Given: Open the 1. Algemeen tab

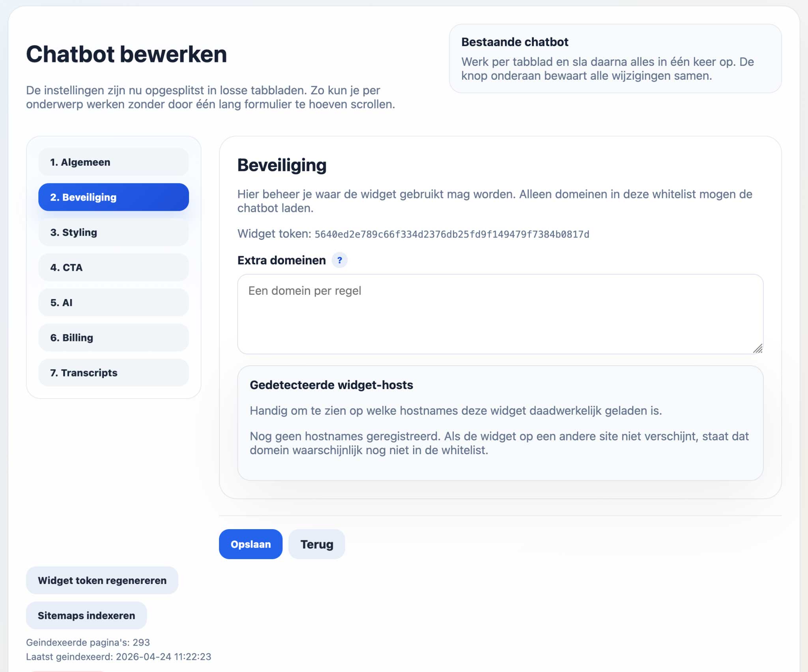Looking at the screenshot, I should click(x=114, y=162).
